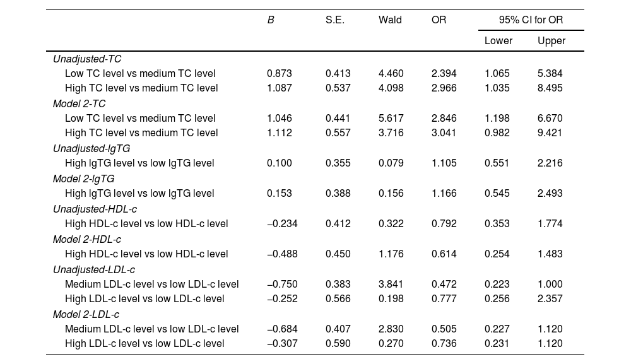The image size is (631, 364).
Task: Click the "Upper" sub-header
Action: [x=551, y=41]
